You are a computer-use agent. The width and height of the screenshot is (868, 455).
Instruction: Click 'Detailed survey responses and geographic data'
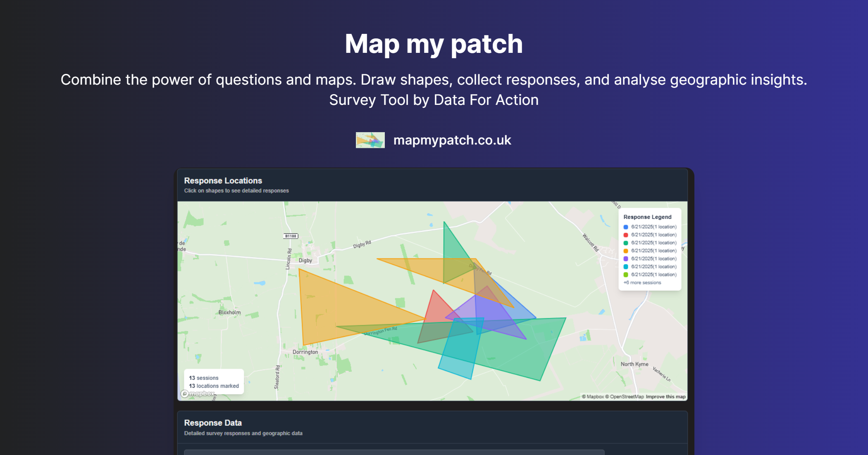pos(243,434)
